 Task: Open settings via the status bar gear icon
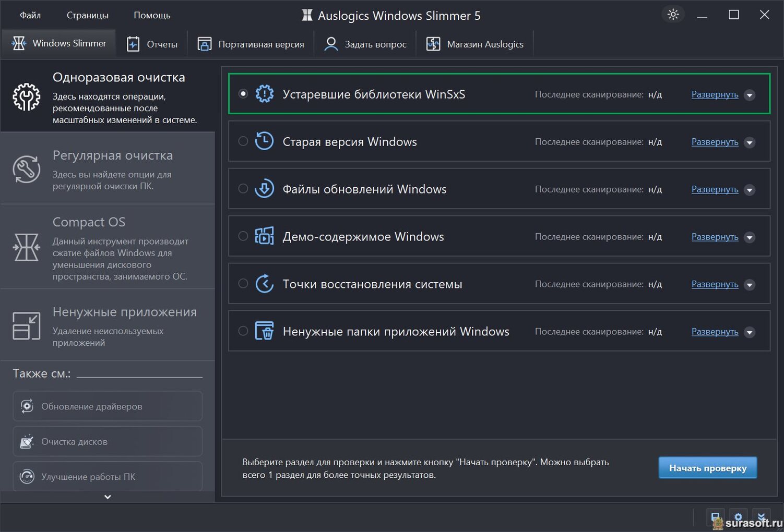click(x=738, y=517)
